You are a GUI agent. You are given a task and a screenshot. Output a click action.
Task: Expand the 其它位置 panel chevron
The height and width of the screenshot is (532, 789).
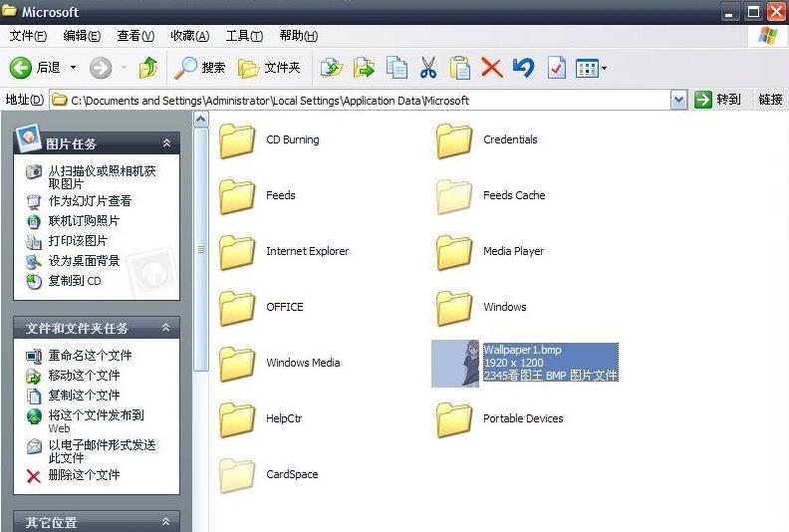(166, 521)
